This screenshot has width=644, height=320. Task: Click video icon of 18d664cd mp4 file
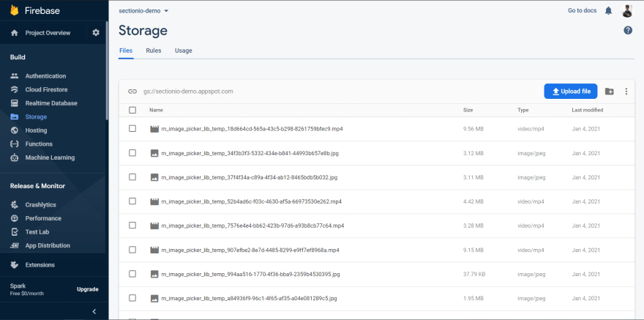pos(154,129)
